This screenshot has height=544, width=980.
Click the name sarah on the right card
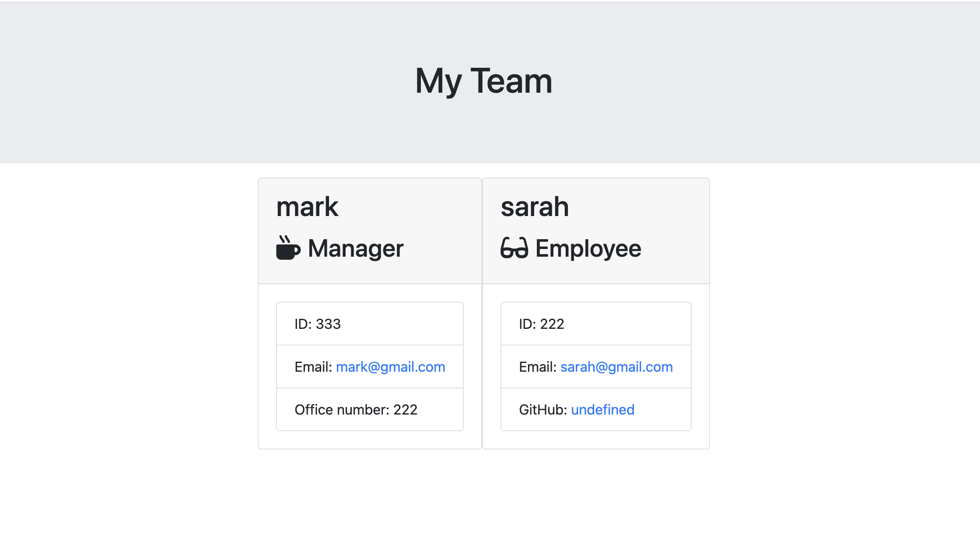coord(535,206)
